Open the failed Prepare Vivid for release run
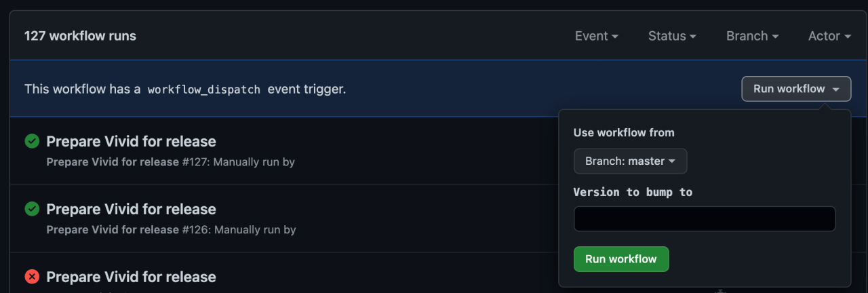The image size is (868, 293). click(131, 277)
